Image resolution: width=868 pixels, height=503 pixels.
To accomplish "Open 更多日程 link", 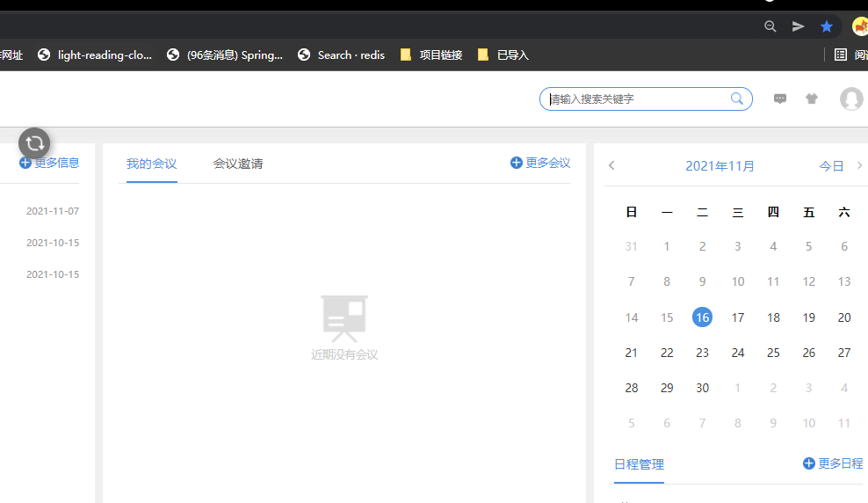I will coord(833,463).
